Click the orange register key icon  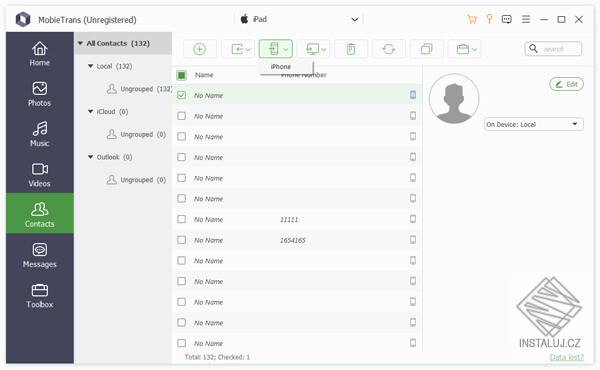coord(489,19)
